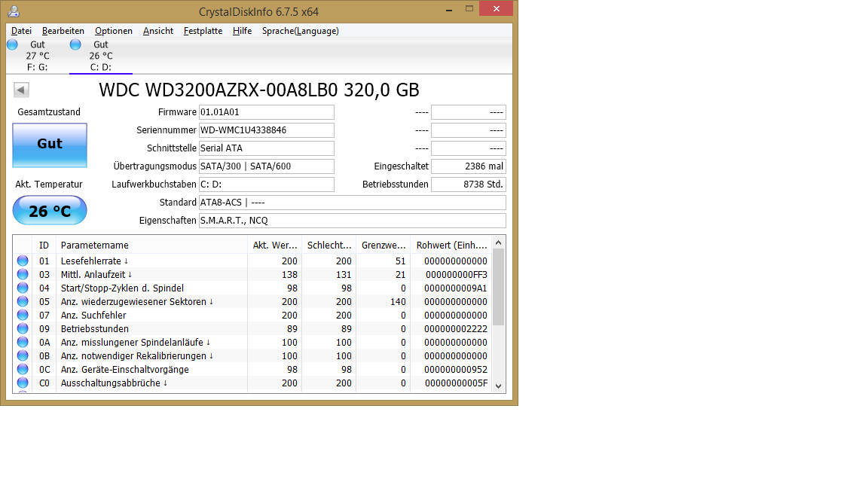Click the Seriennummer field
868x488 pixels.
[266, 130]
